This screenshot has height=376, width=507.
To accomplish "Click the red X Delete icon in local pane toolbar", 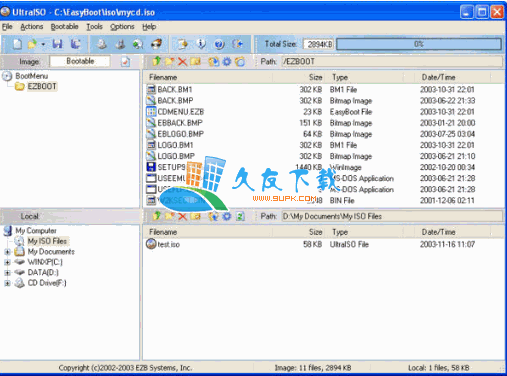I will [x=182, y=216].
